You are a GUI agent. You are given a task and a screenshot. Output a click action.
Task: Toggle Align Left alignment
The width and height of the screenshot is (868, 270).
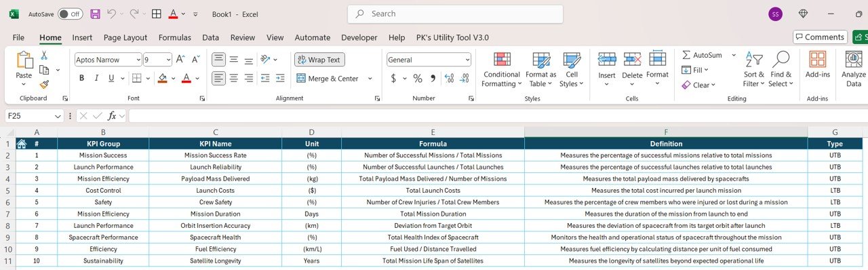click(218, 78)
